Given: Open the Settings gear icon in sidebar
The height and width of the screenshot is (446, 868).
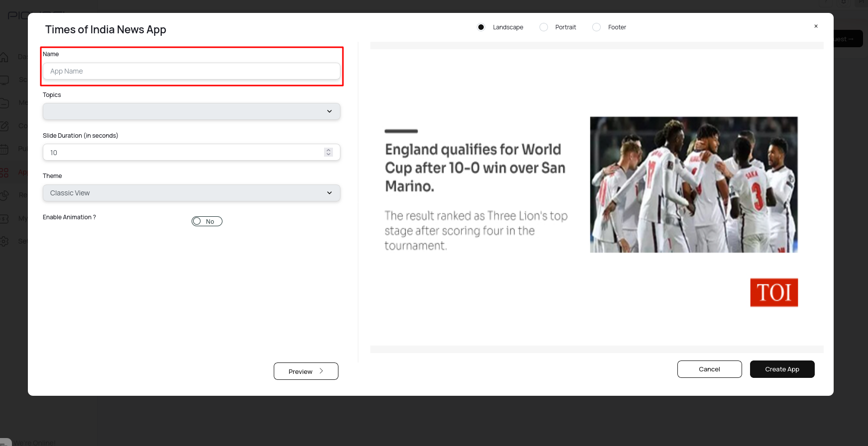Looking at the screenshot, I should point(4,241).
